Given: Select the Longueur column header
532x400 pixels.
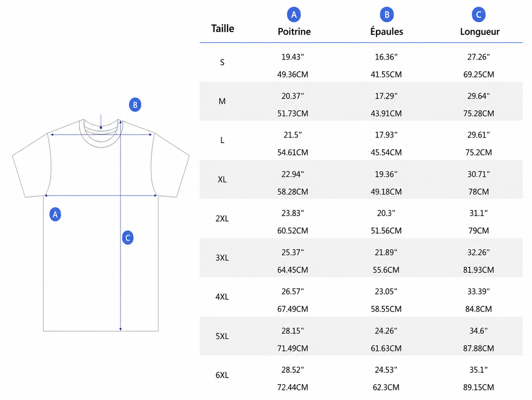Looking at the screenshot, I should [480, 32].
